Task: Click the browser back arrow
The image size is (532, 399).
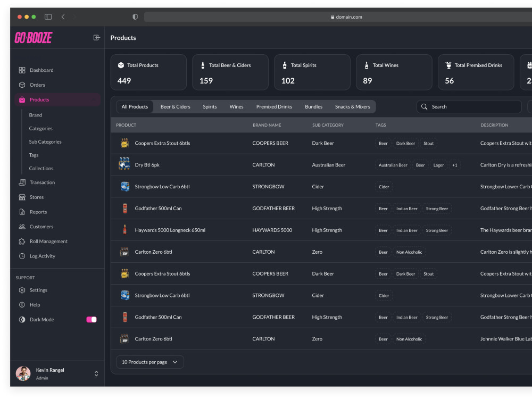Action: click(x=63, y=16)
